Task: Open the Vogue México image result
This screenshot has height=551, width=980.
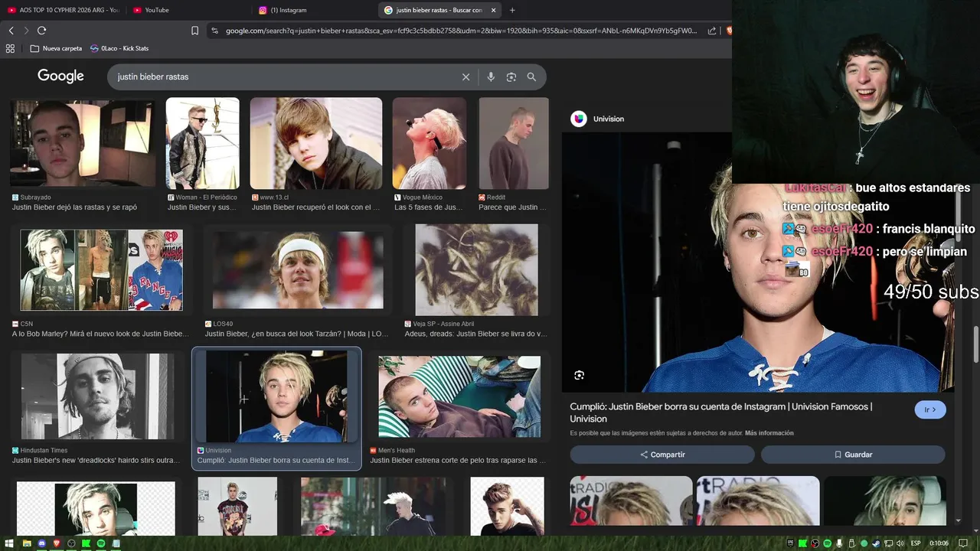Action: [430, 143]
